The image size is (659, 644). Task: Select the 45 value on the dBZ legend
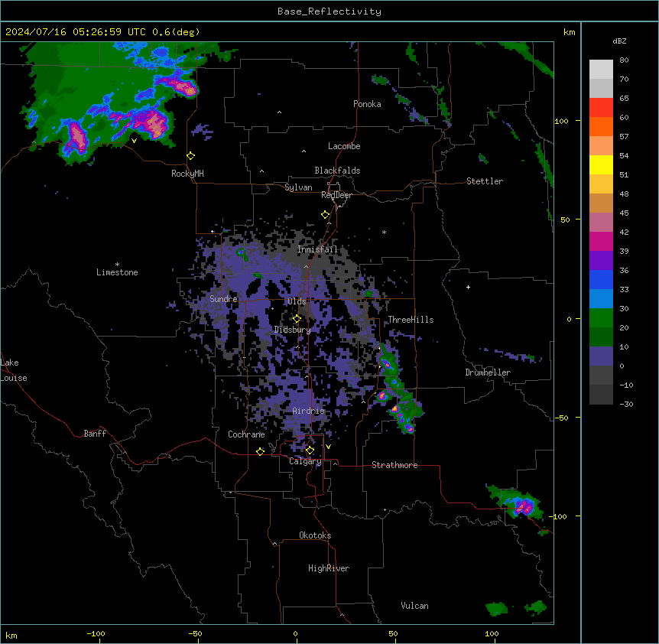[x=624, y=213]
